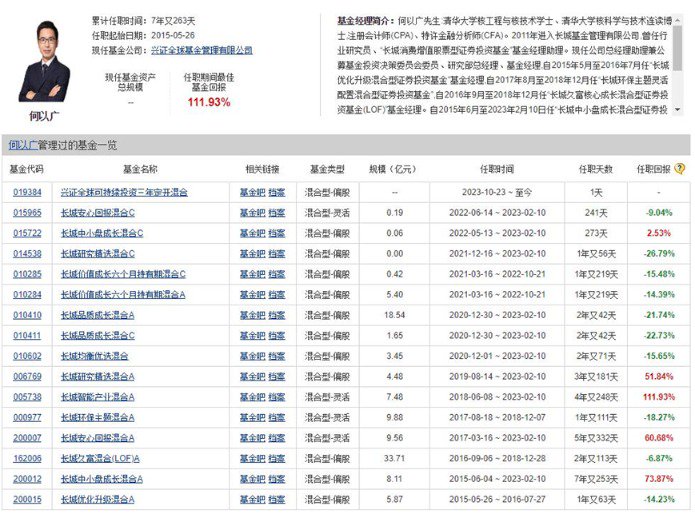Viewport: 695px width, 518px height.
Task: Open fund code 010284
Action: 27,295
